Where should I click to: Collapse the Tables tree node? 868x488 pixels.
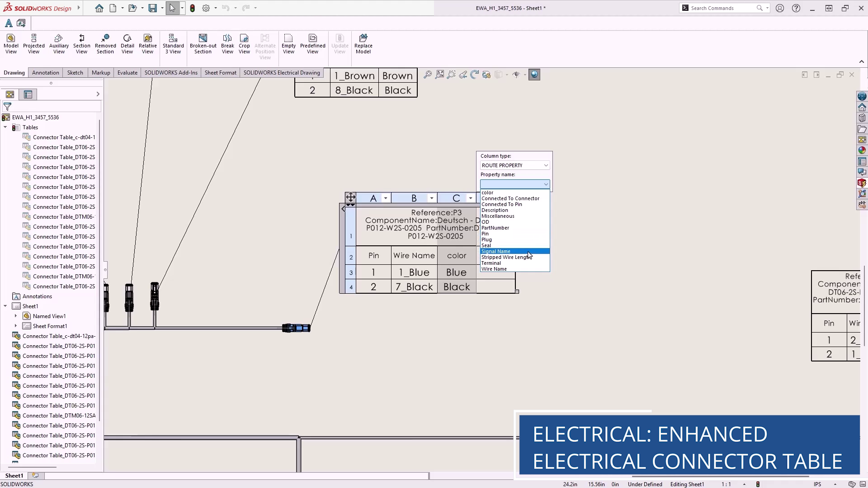pos(5,127)
